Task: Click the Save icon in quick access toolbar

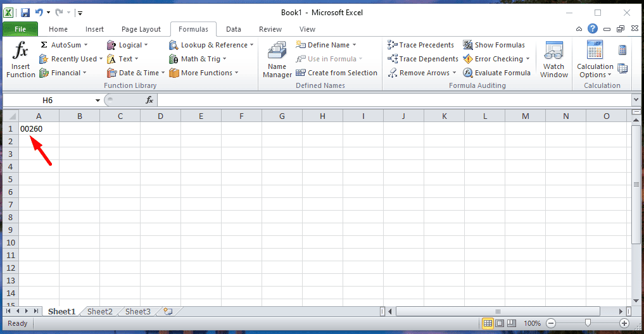Action: click(x=25, y=13)
